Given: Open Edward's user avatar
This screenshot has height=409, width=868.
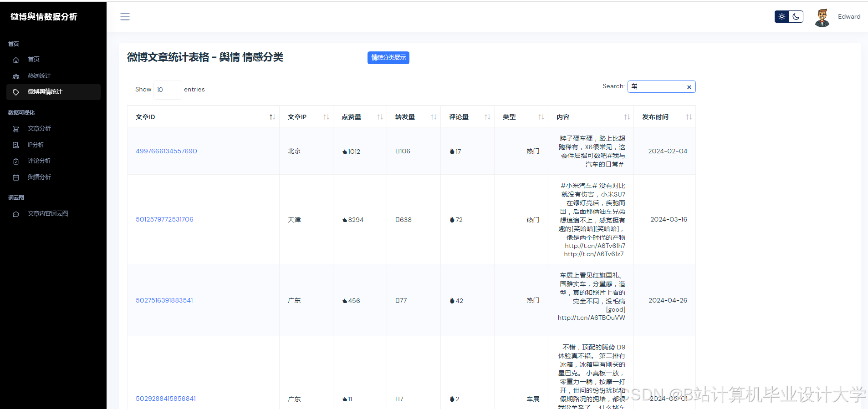Looking at the screenshot, I should [x=822, y=18].
